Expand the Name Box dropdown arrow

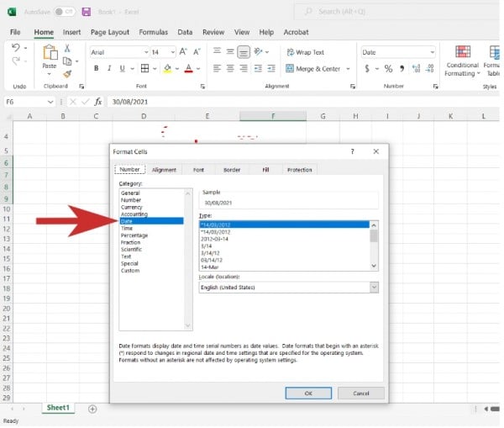tap(50, 102)
